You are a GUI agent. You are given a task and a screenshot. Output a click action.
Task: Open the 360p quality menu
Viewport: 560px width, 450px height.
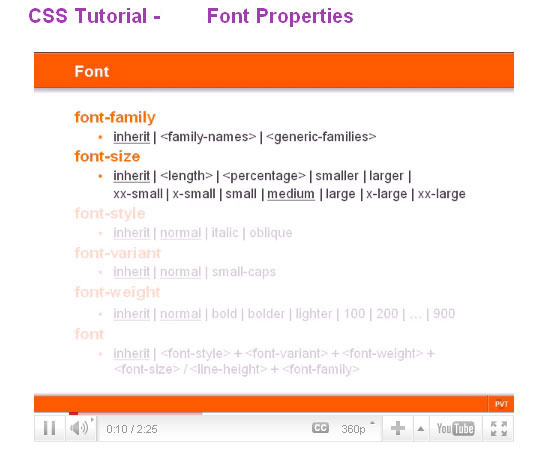(x=354, y=429)
